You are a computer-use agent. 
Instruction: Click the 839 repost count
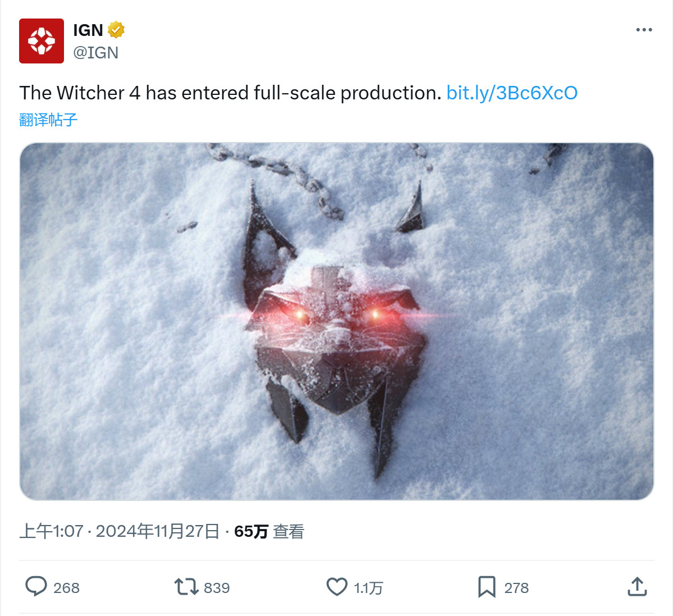(217, 588)
